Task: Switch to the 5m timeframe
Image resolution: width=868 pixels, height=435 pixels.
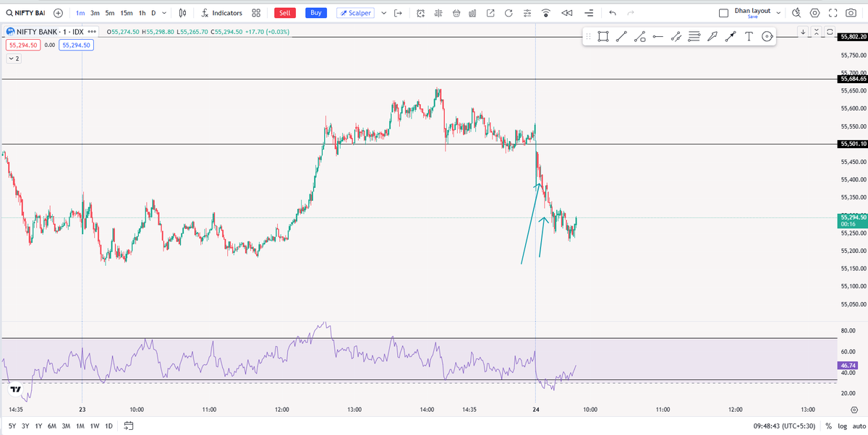Action: click(x=110, y=13)
